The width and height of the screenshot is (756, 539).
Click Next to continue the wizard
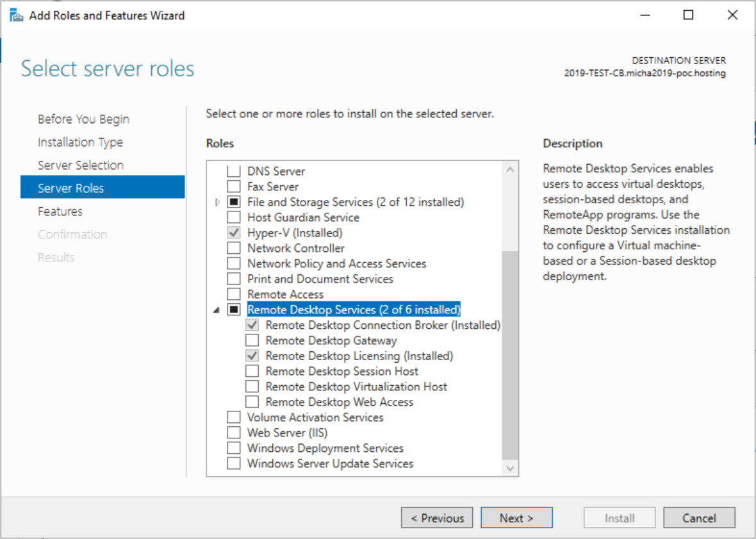[x=516, y=518]
